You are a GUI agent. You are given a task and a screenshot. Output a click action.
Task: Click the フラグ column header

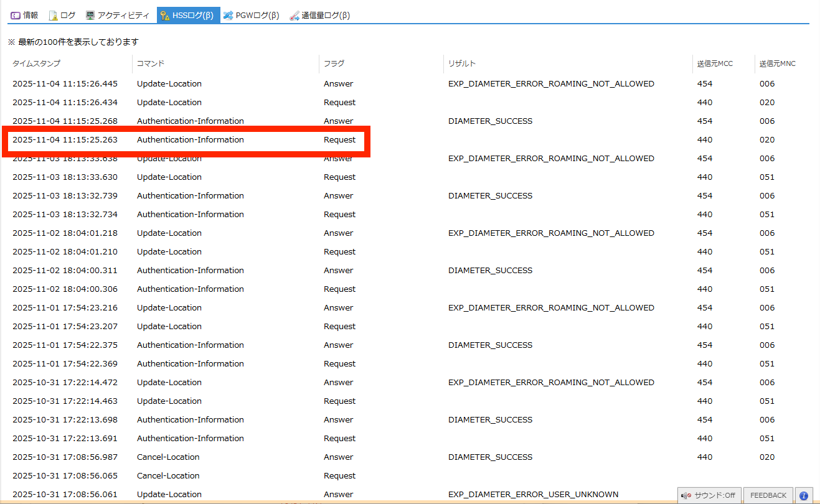pos(334,63)
